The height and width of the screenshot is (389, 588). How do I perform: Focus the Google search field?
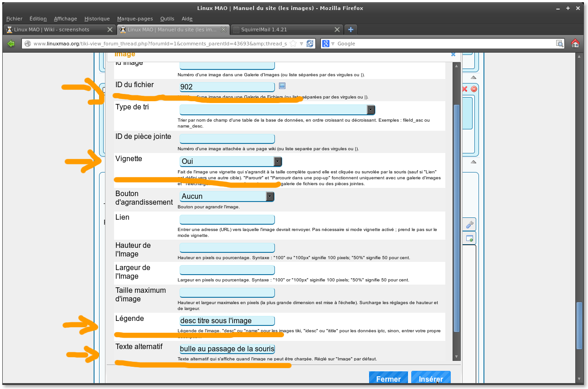445,44
